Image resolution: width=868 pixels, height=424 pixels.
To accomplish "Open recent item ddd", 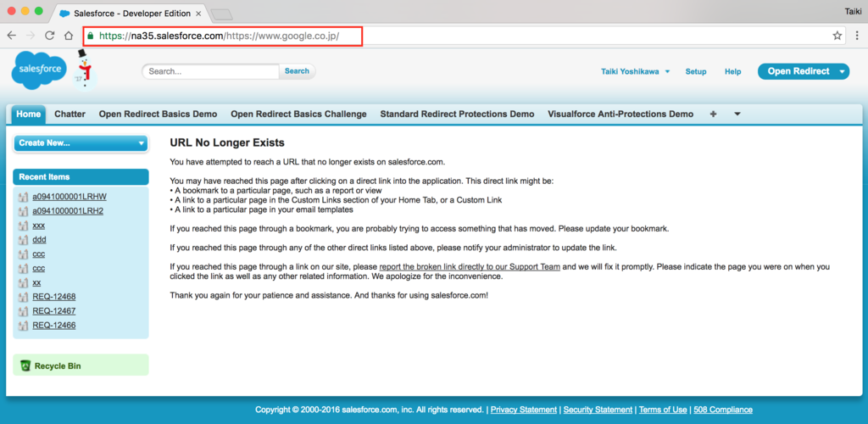I will (39, 240).
